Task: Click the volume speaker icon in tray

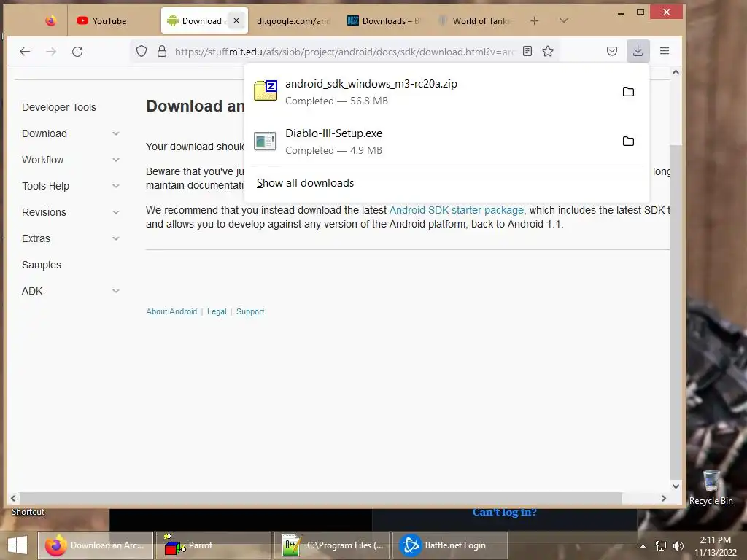Action: pyautogui.click(x=678, y=546)
